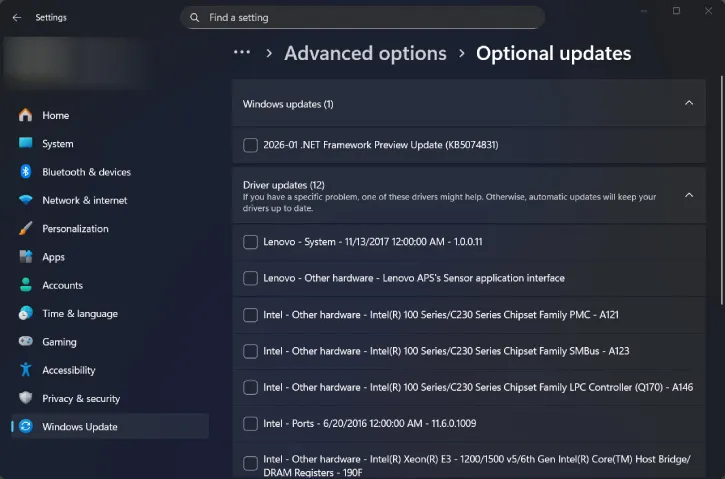Image resolution: width=725 pixels, height=479 pixels.
Task: Select Lenovo APS's Sensor driver checkbox
Action: tap(250, 278)
